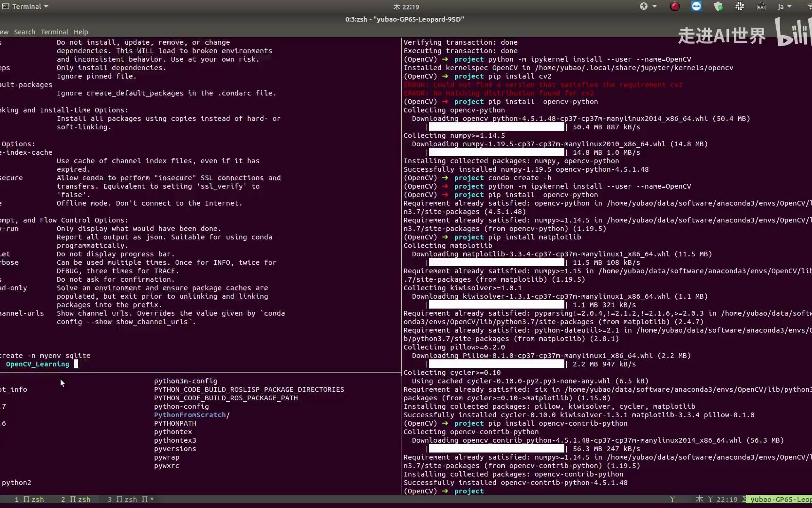This screenshot has width=812, height=508.
Task: Open the Search menu
Action: pyautogui.click(x=24, y=32)
